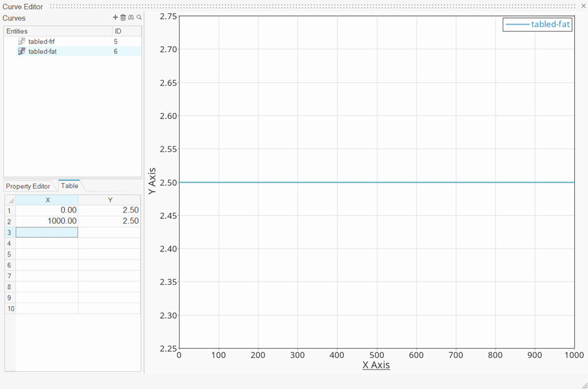This screenshot has height=389, width=588.
Task: Click the empty X cell in row 4
Action: point(47,243)
